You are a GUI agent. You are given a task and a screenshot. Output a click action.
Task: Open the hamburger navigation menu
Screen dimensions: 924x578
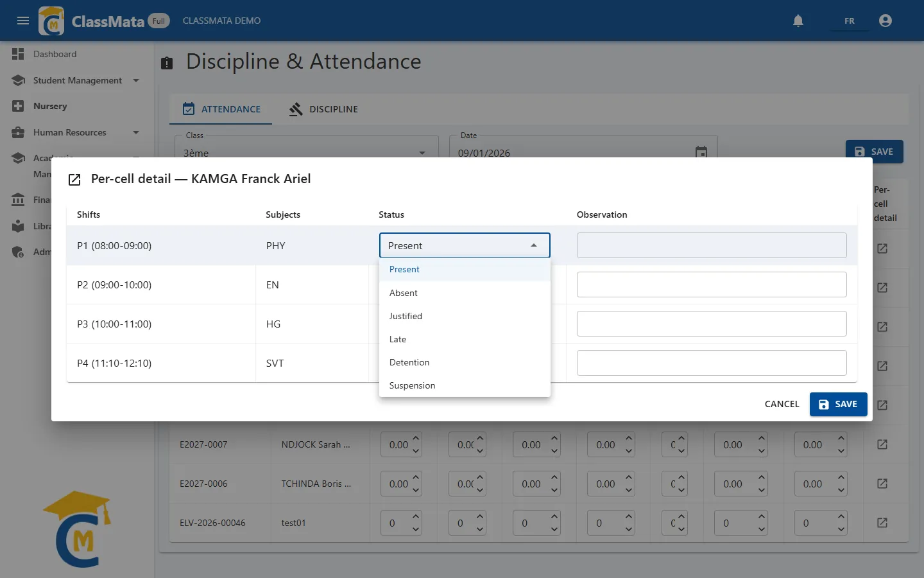pyautogui.click(x=23, y=21)
